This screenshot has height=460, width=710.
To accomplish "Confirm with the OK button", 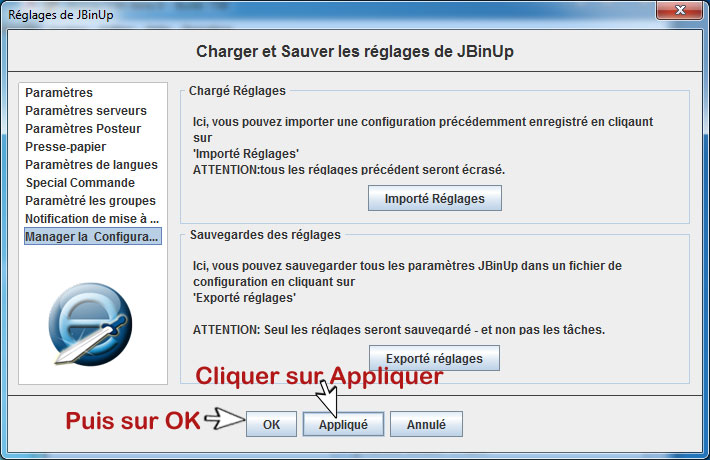I will tap(271, 424).
